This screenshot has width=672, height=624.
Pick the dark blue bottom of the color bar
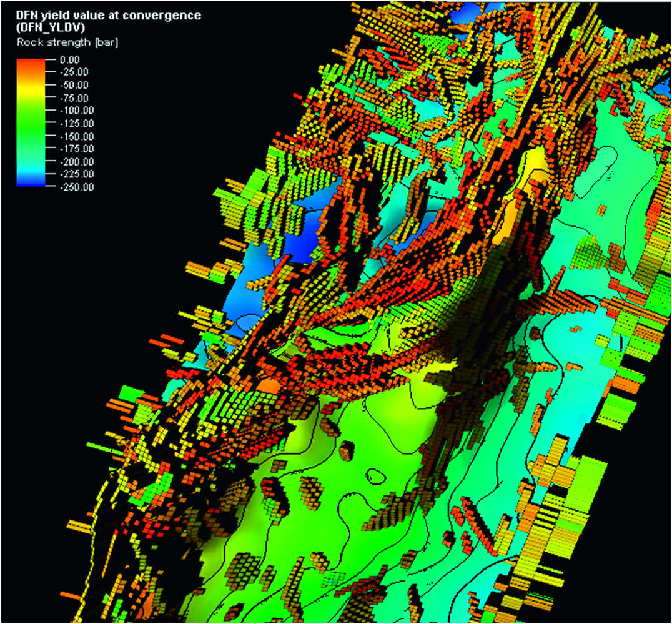30,183
